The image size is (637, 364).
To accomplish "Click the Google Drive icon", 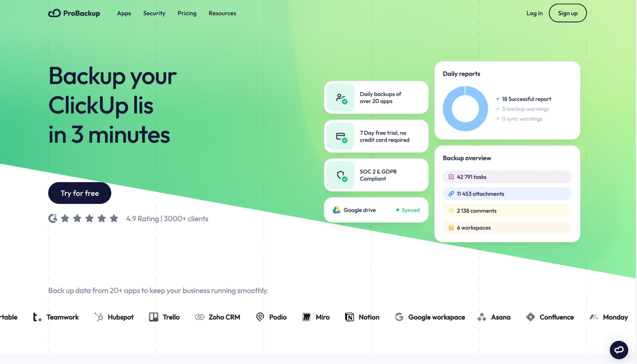I will pos(337,210).
